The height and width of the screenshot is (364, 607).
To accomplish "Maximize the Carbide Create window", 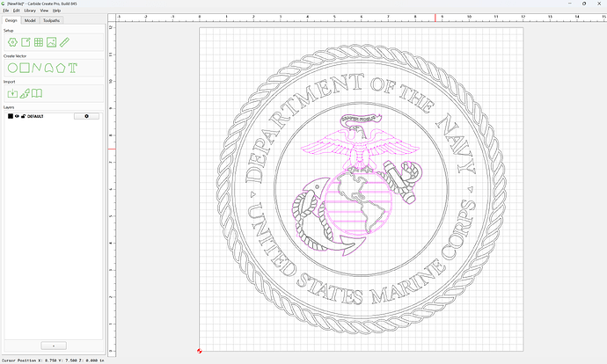I will pyautogui.click(x=584, y=4).
